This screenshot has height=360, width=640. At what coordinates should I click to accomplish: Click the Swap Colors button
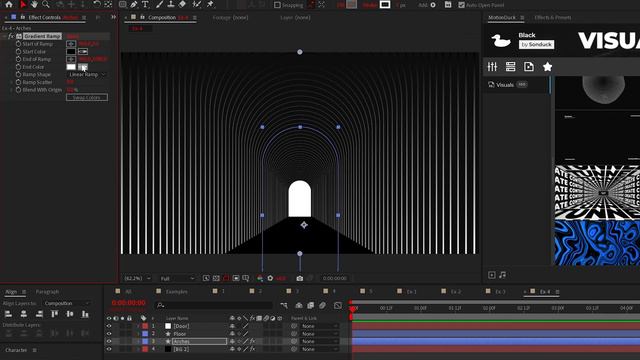point(87,98)
